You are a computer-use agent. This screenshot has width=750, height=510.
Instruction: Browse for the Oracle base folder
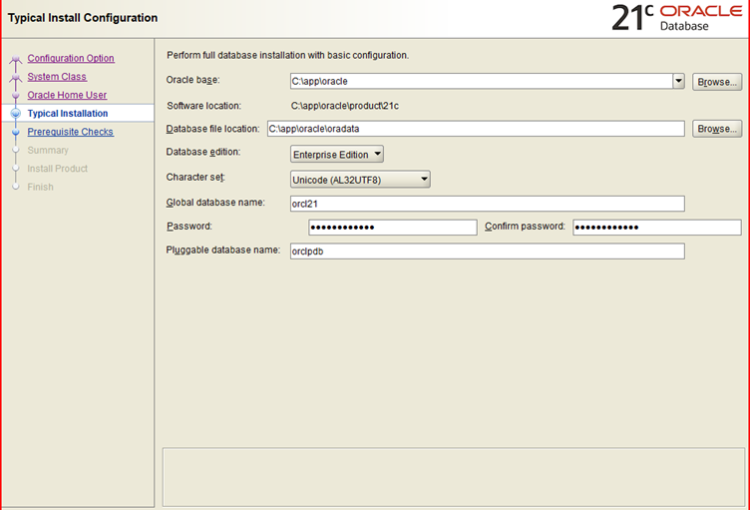[x=716, y=82]
